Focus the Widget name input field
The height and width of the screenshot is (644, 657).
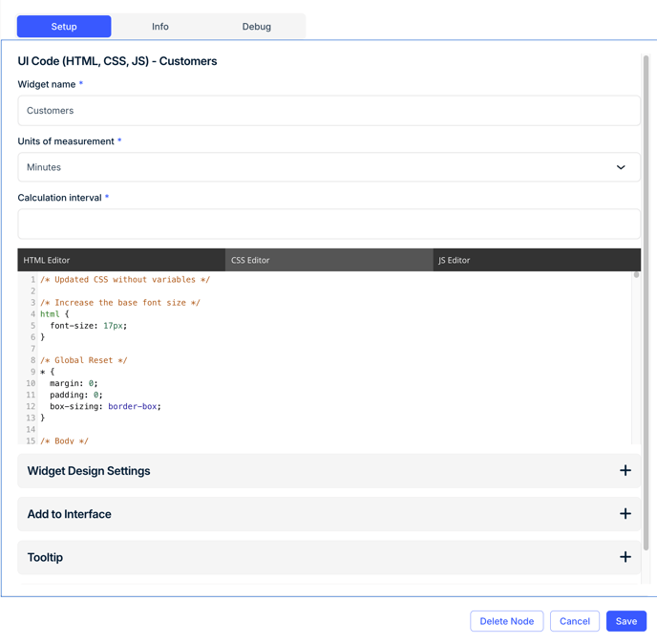pos(328,111)
